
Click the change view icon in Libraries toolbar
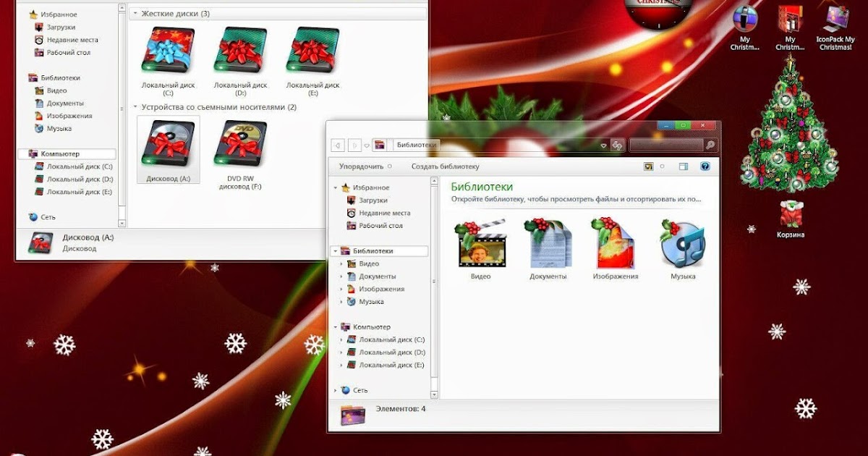649,166
